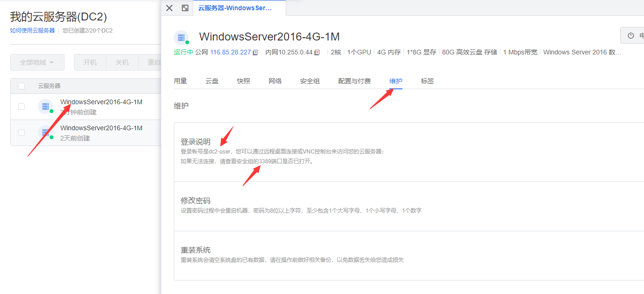The image size is (644, 294).
Task: Click the 1 Mbps带宽 spec text
Action: [520, 52]
